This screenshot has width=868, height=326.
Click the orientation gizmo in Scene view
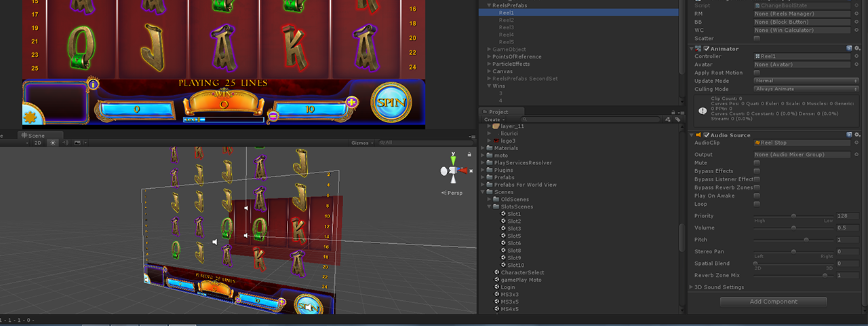(451, 172)
